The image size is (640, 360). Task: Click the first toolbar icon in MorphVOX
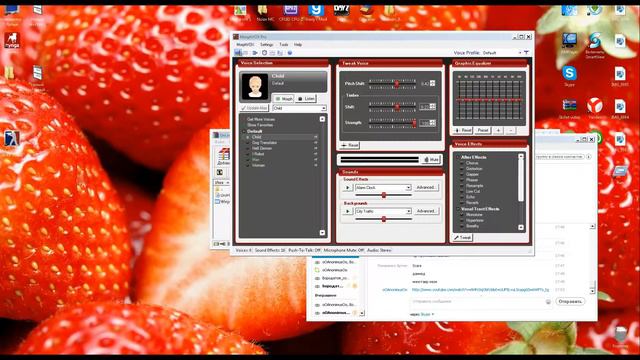tap(238, 53)
